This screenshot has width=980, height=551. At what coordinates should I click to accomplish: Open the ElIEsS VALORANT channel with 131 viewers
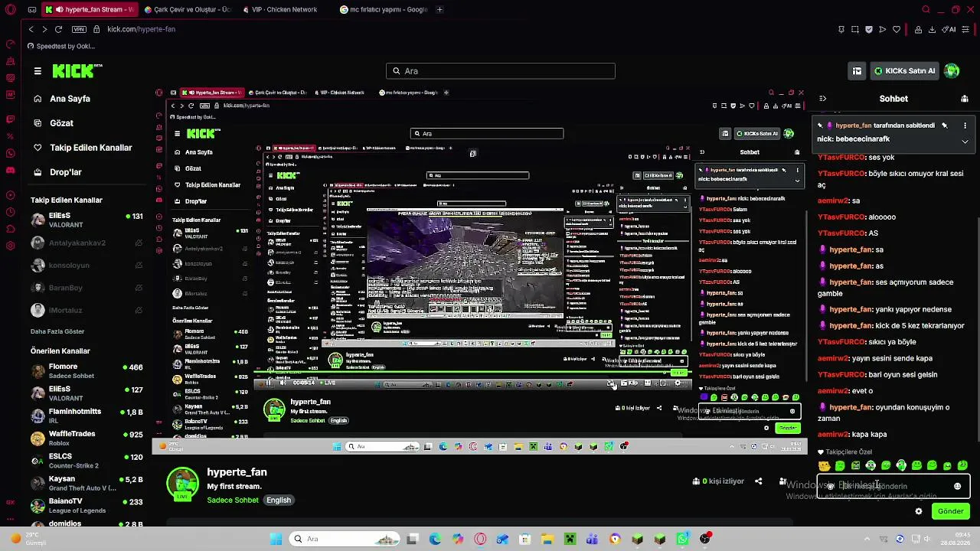click(87, 220)
